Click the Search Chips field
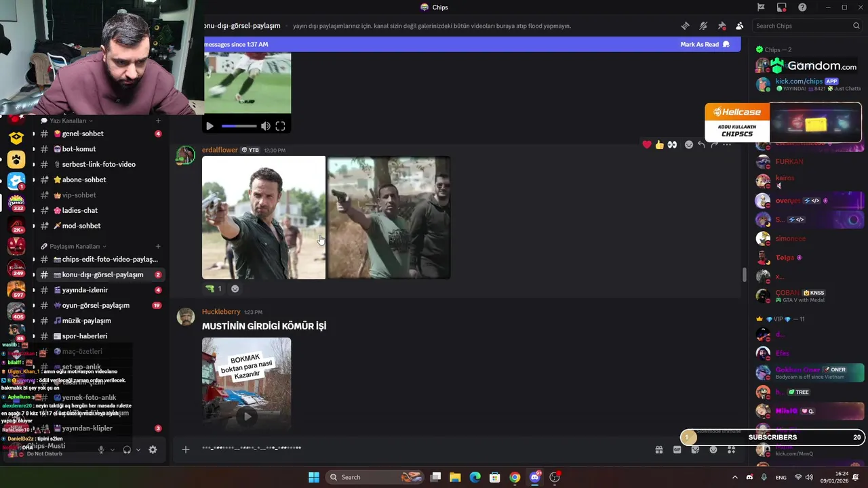The image size is (868, 488). coord(807,26)
